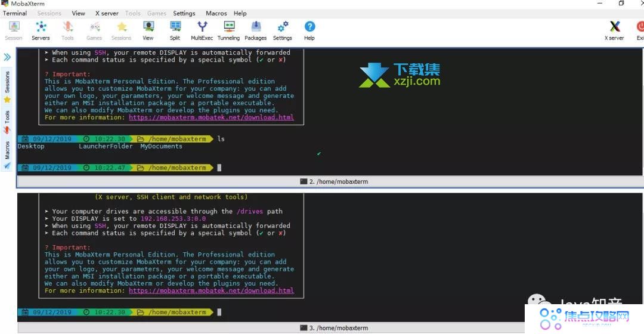Click the bottom terminal prompt cursor
Image resolution: width=644 pixels, height=334 pixels.
tap(219, 312)
